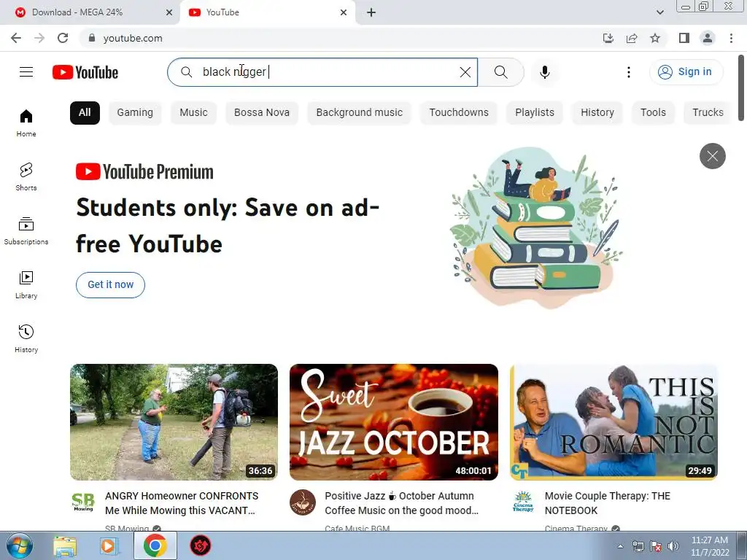Open the red gear app in taskbar
Screen dimensions: 747x560
pos(201,545)
